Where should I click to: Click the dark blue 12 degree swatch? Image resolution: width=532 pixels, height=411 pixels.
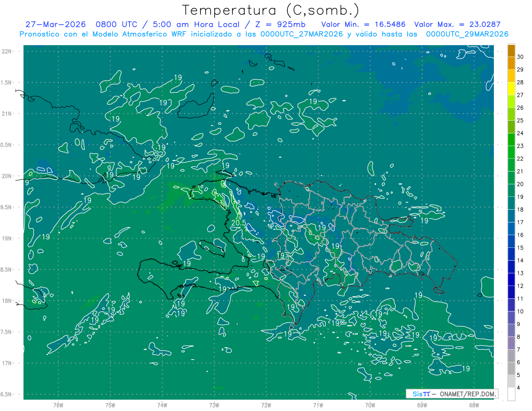[x=511, y=279]
